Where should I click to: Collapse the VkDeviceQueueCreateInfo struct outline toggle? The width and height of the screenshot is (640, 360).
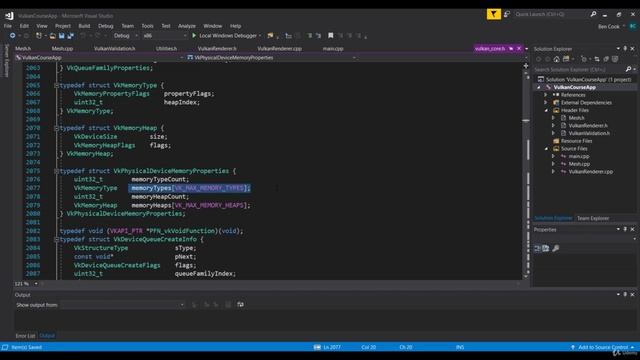click(x=56, y=240)
